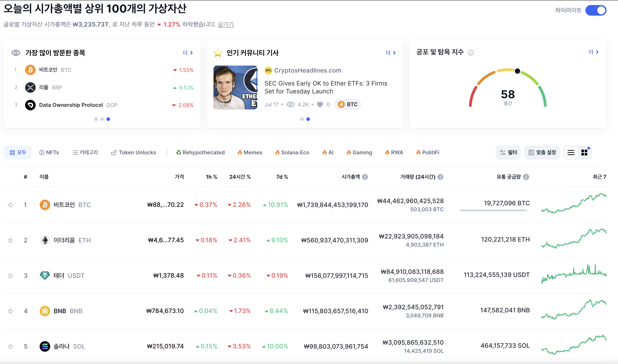
Task: Select the Token Unlocks tab
Action: click(x=134, y=153)
